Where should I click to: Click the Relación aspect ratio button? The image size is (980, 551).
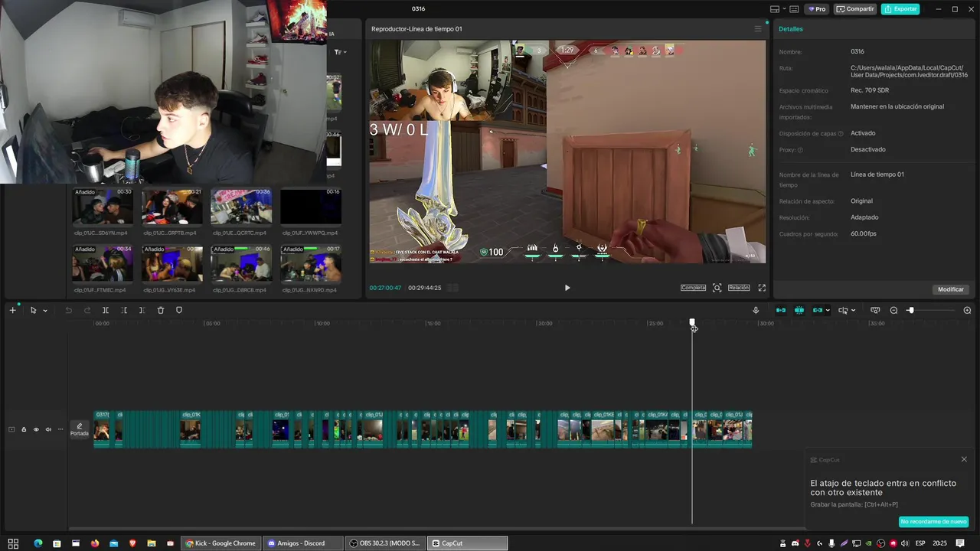point(739,288)
